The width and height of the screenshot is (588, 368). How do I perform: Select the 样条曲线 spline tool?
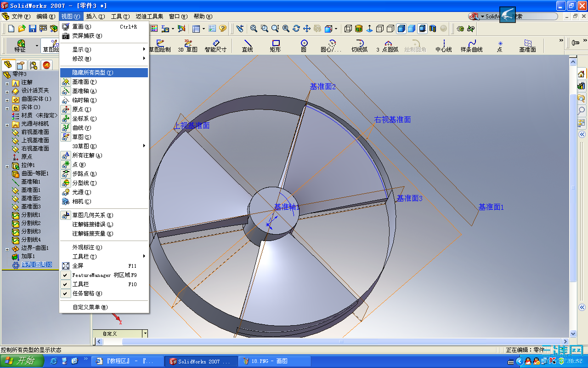click(x=472, y=46)
